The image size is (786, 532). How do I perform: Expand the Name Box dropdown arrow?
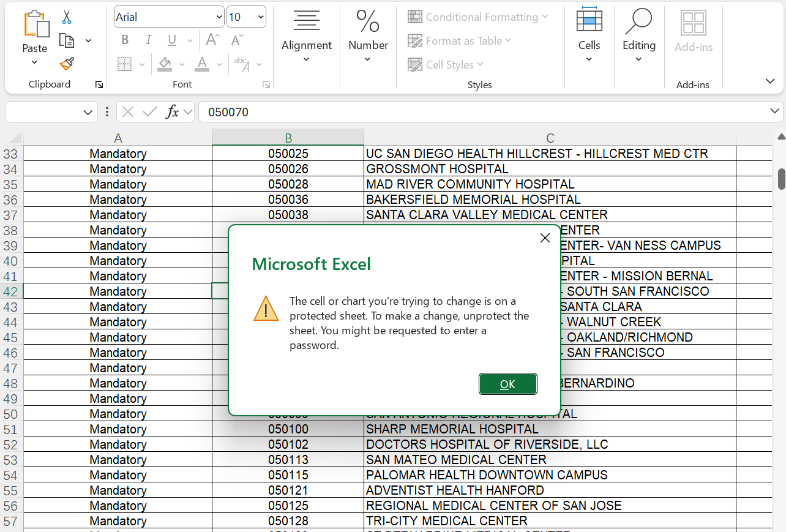[87, 112]
